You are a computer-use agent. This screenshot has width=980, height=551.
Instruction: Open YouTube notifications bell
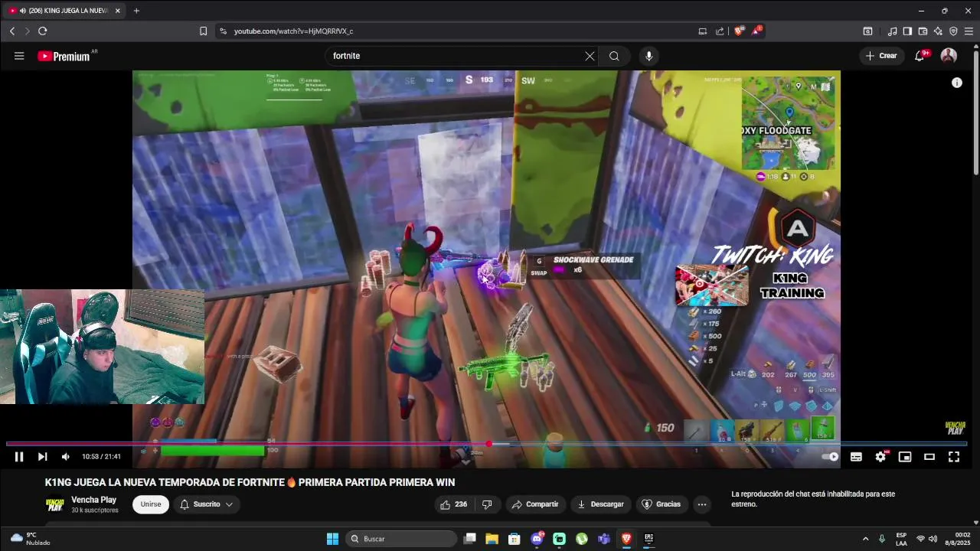point(920,56)
